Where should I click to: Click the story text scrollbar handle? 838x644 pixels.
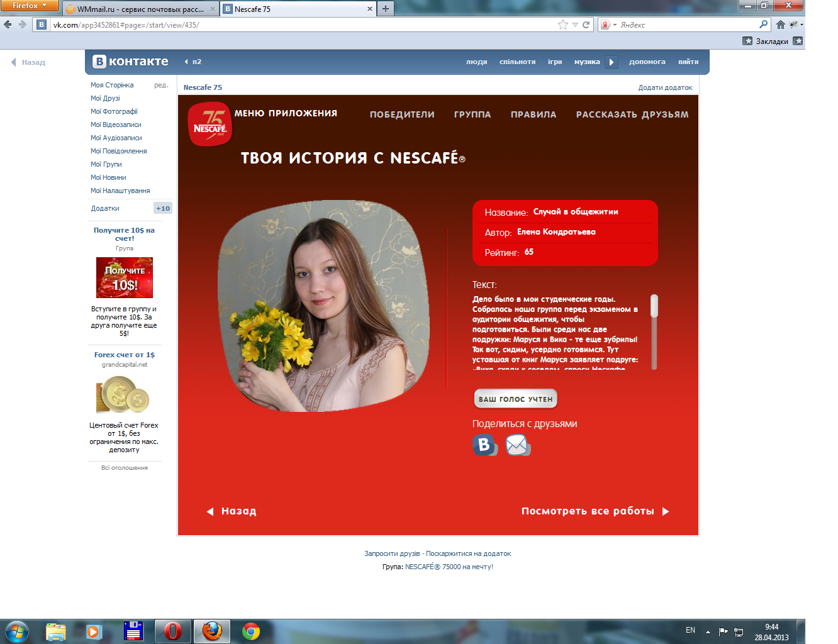(x=654, y=306)
